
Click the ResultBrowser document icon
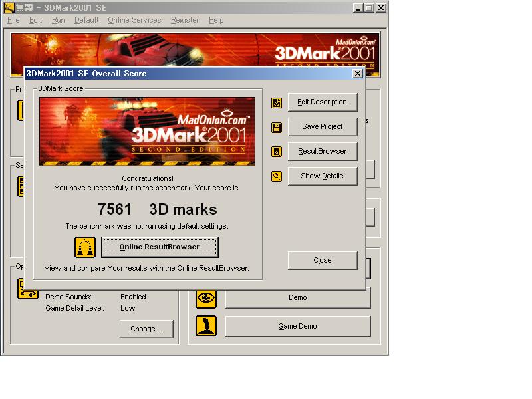(x=277, y=152)
